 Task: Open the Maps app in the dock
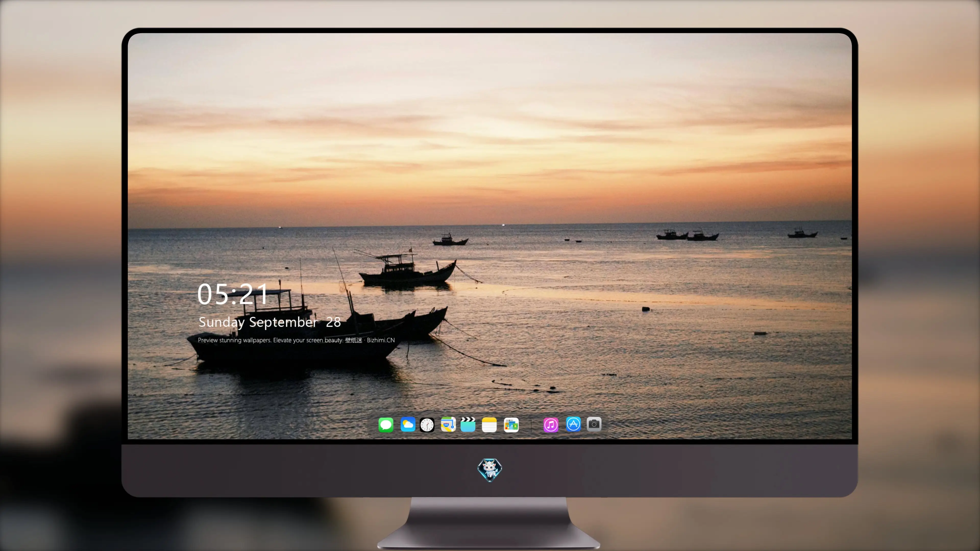click(448, 424)
